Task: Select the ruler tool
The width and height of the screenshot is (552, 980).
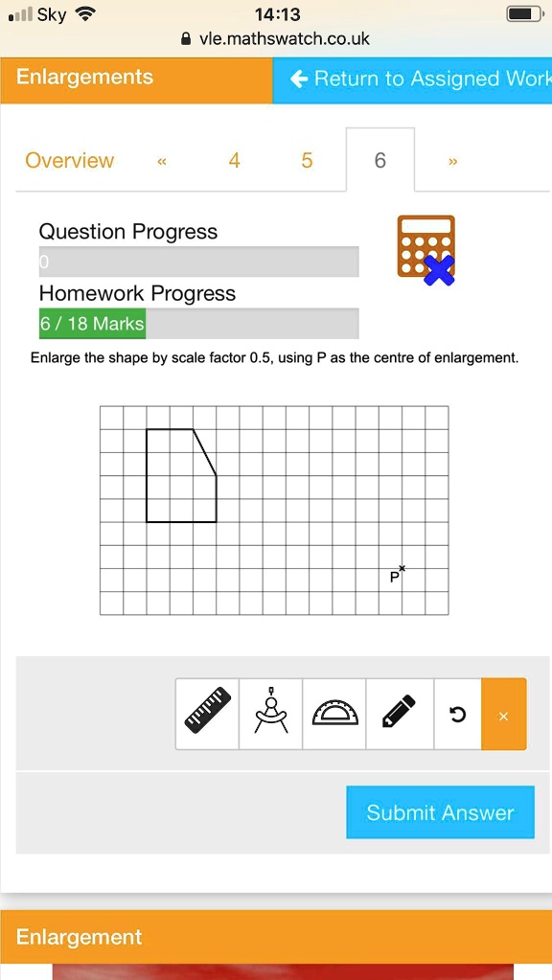Action: click(207, 714)
